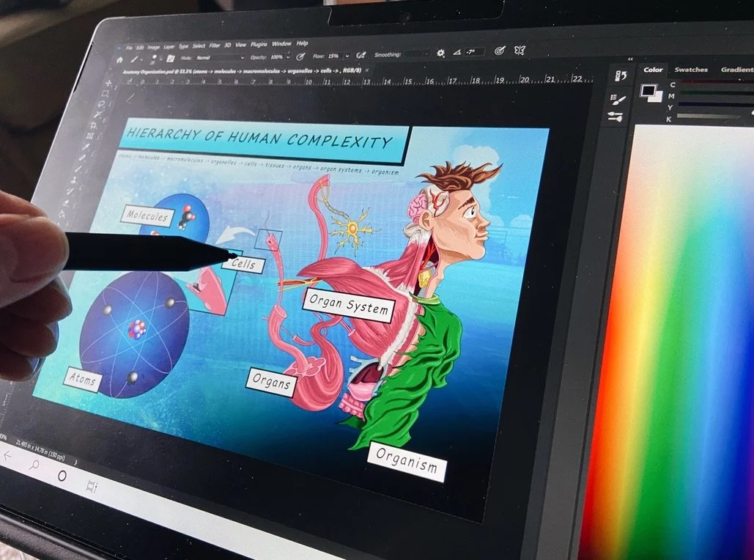754x560 pixels.
Task: Open the brush tool preset picker
Action: [x=136, y=59]
